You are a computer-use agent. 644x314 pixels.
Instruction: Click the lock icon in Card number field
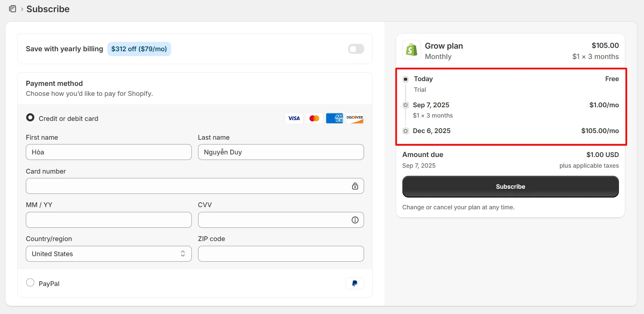pos(355,186)
